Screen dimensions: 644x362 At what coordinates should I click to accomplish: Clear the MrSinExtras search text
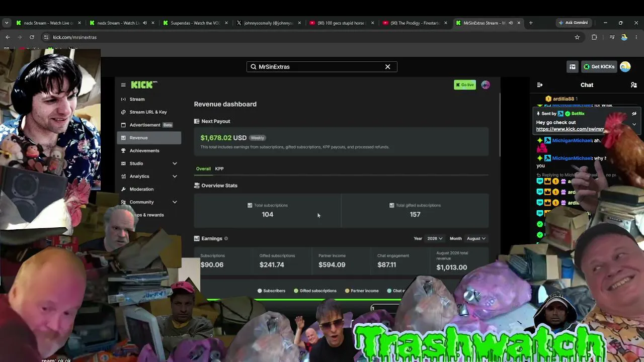click(x=387, y=67)
